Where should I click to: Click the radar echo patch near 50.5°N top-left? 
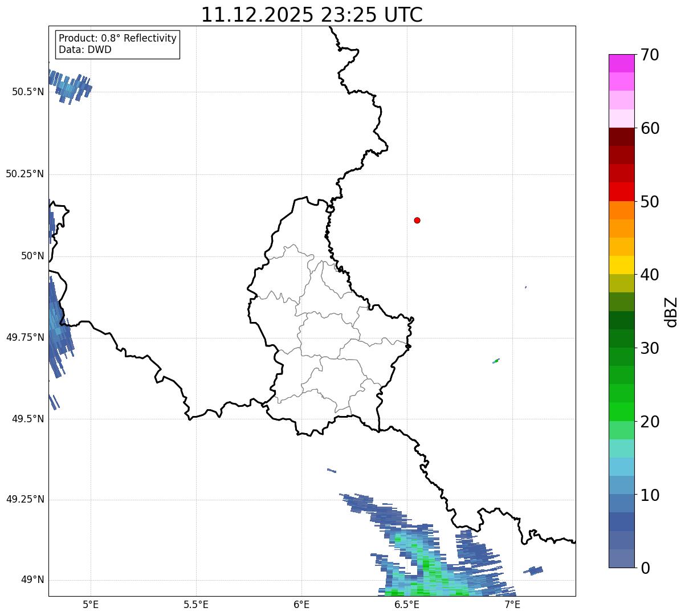click(70, 87)
